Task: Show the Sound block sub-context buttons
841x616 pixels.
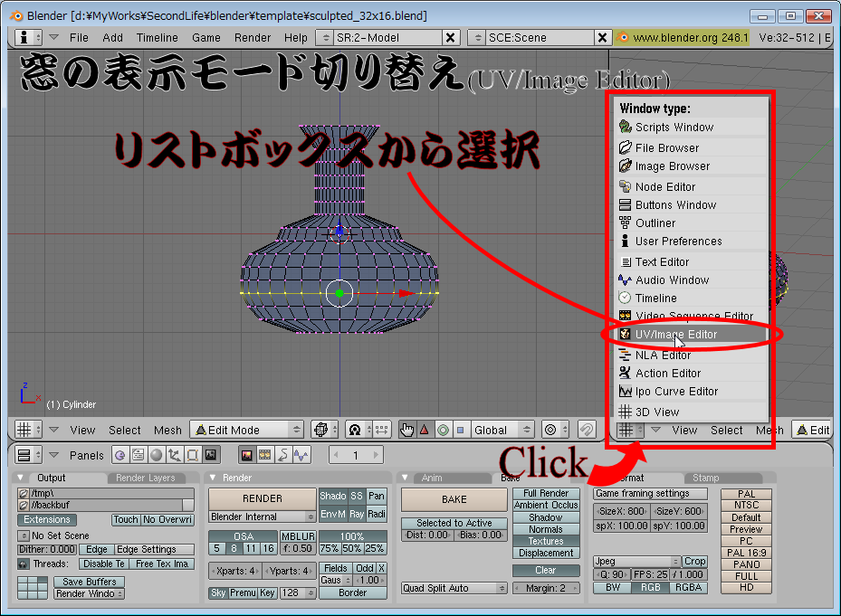Action: (x=301, y=455)
